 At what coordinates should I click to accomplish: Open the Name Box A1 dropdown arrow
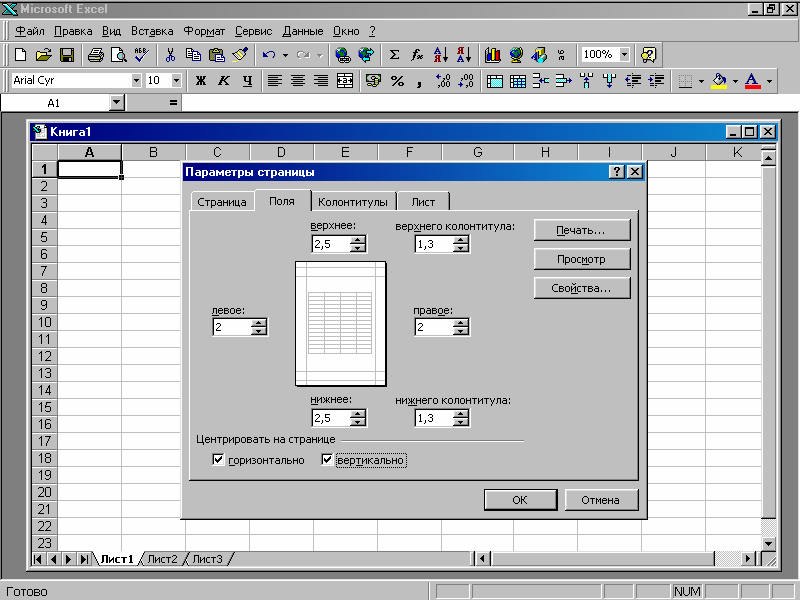[x=117, y=103]
